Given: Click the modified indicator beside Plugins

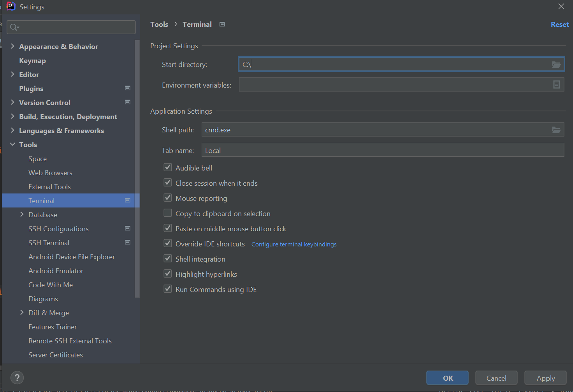Looking at the screenshot, I should [127, 88].
